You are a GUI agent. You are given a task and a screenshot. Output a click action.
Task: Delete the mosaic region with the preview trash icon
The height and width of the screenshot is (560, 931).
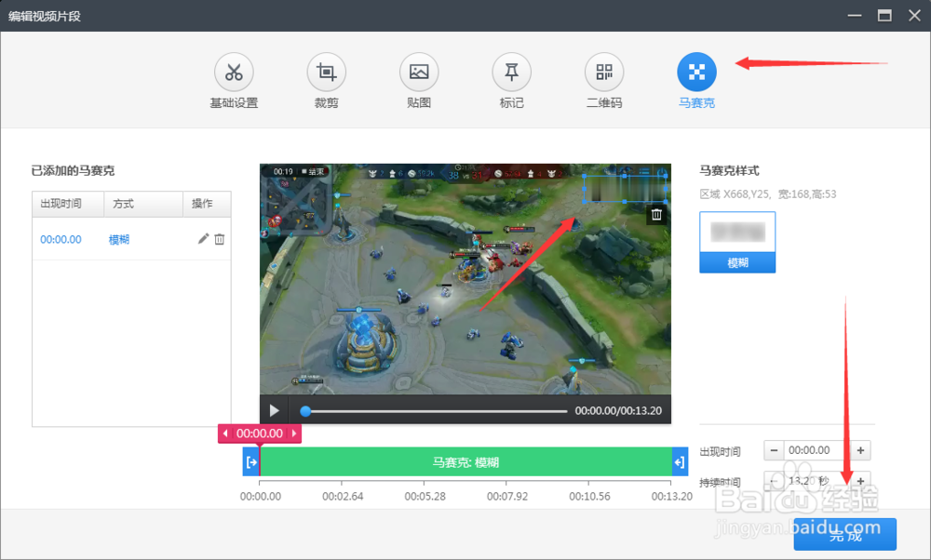pyautogui.click(x=656, y=214)
